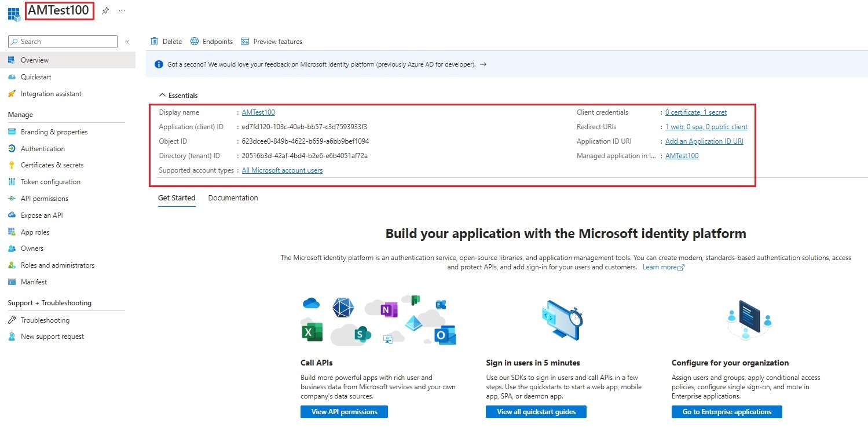Click the Learn more link
The height and width of the screenshot is (435, 868).
[x=664, y=267]
